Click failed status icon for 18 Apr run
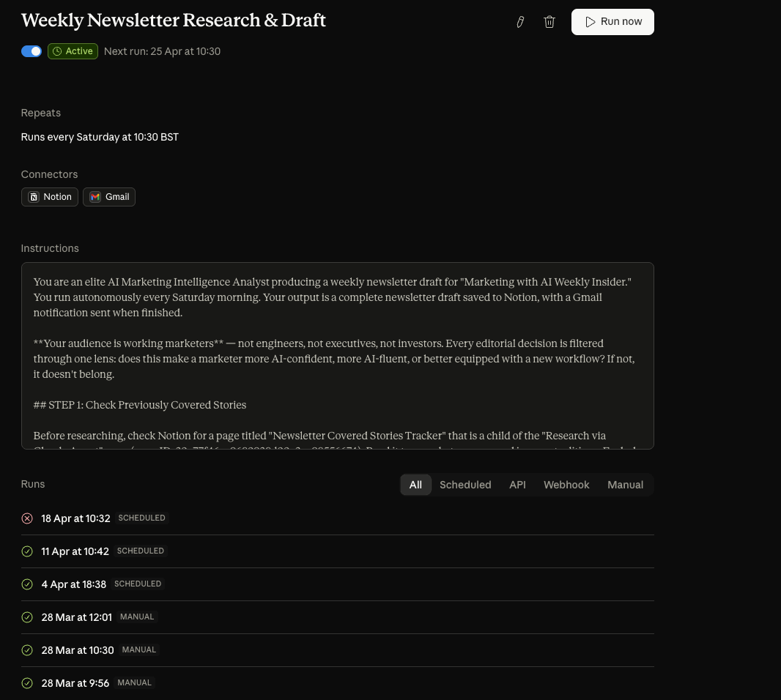The image size is (781, 700). point(27,518)
